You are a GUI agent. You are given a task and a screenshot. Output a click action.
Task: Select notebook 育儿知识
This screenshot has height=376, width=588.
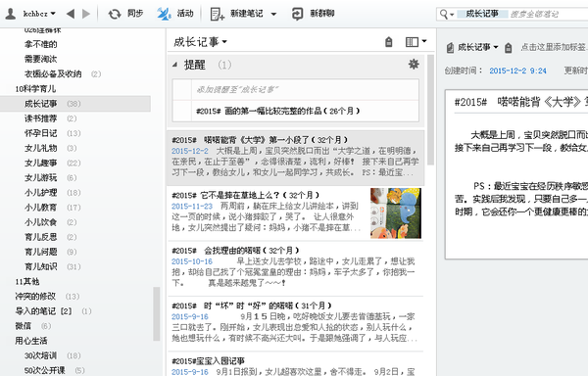pyautogui.click(x=41, y=266)
